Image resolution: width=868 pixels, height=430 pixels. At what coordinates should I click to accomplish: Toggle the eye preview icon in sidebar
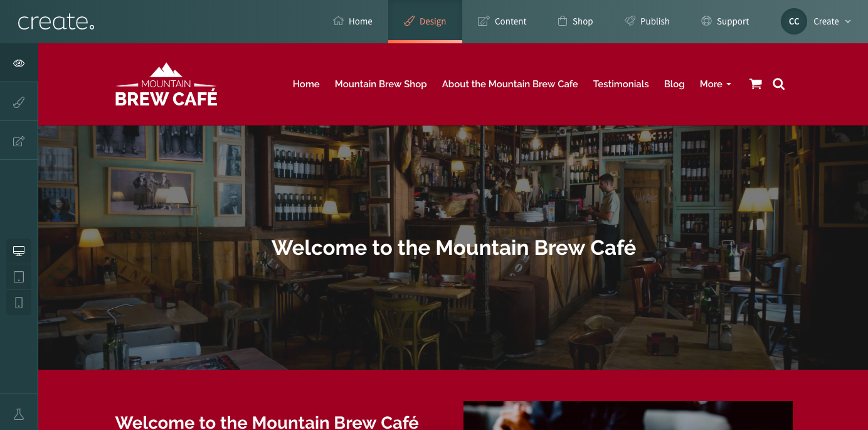click(19, 63)
